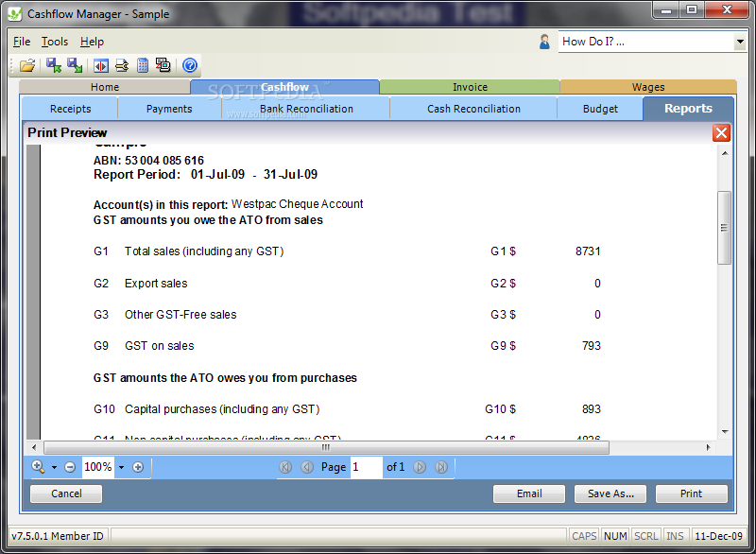Open the Bank Reconciliation sub-tab
Screen dimensions: 756x554
(x=306, y=109)
